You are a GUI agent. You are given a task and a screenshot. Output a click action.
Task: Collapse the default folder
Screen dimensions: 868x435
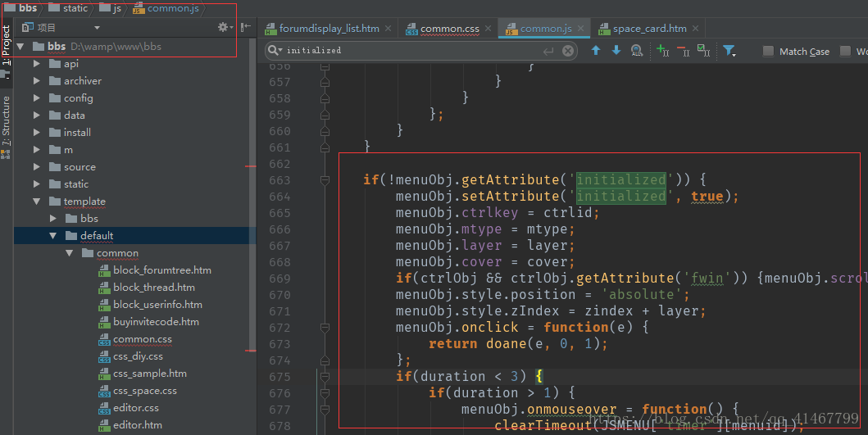(x=53, y=236)
